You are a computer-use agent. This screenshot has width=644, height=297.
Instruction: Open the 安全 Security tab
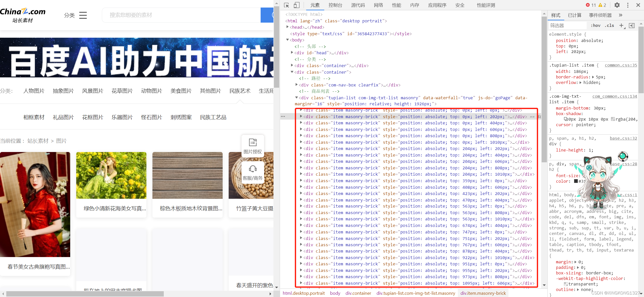[460, 5]
